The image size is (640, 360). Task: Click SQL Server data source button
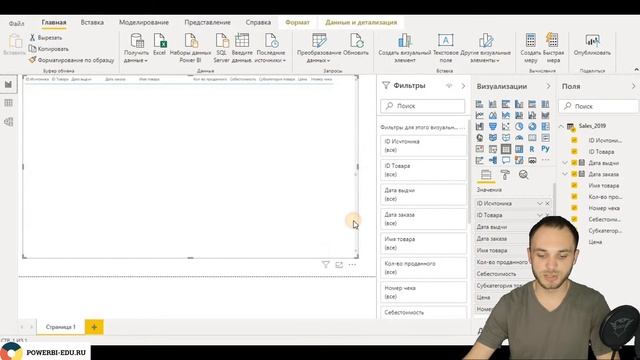pyautogui.click(x=222, y=48)
